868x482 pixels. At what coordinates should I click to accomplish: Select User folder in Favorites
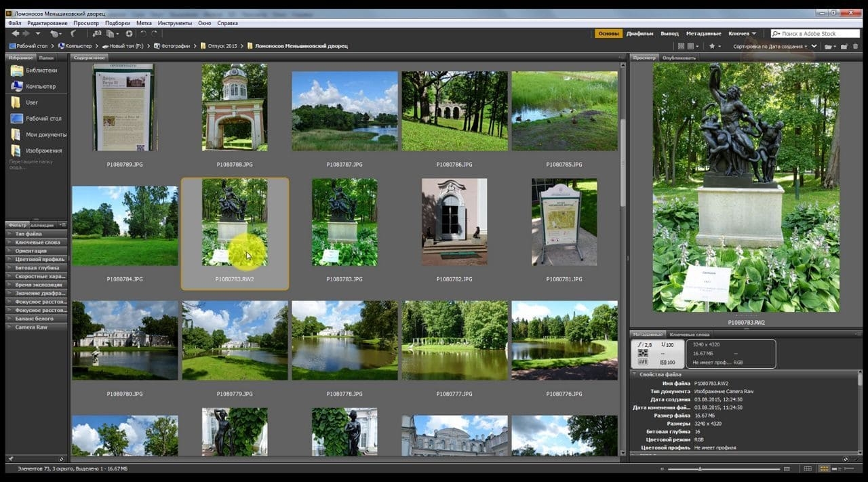(x=24, y=102)
